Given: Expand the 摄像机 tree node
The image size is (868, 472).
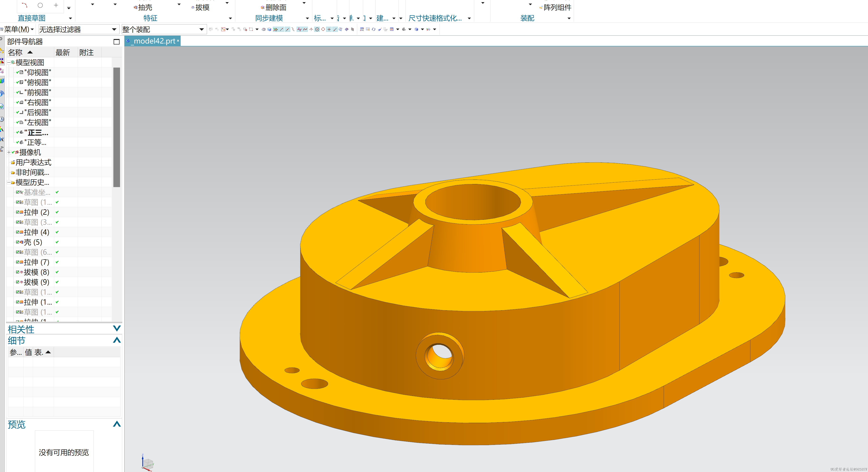Looking at the screenshot, I should [9, 152].
